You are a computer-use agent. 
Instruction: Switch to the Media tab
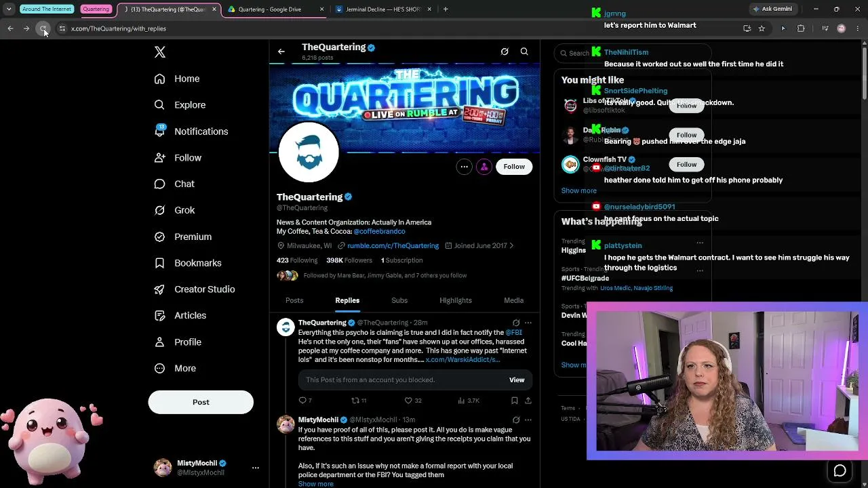513,300
